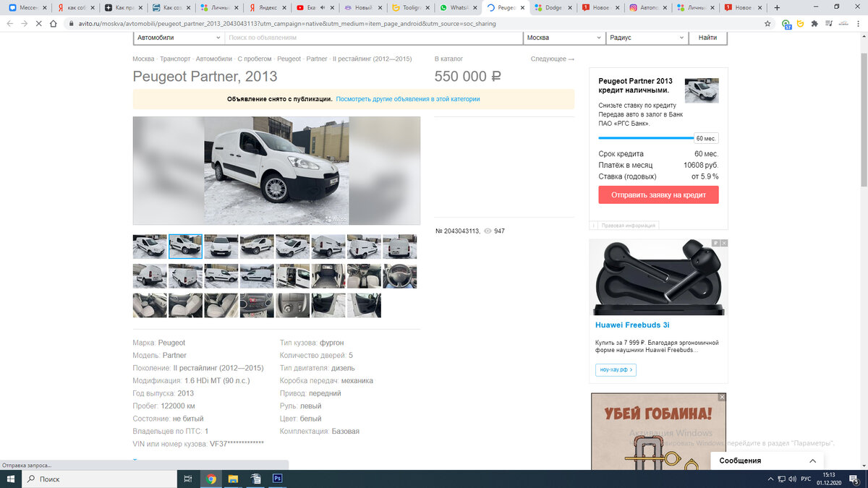Focus the 'Поиск по объявлениям' search field
The width and height of the screenshot is (868, 488).
[373, 38]
